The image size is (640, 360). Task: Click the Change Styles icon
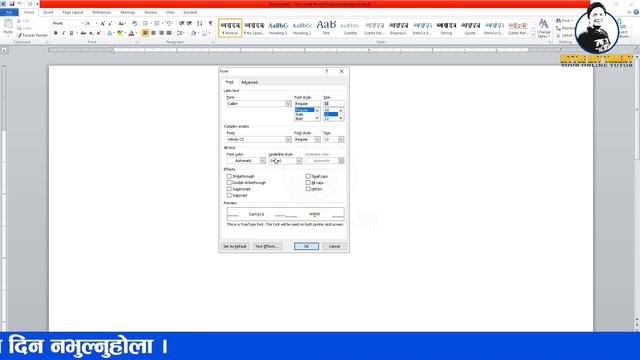544,28
